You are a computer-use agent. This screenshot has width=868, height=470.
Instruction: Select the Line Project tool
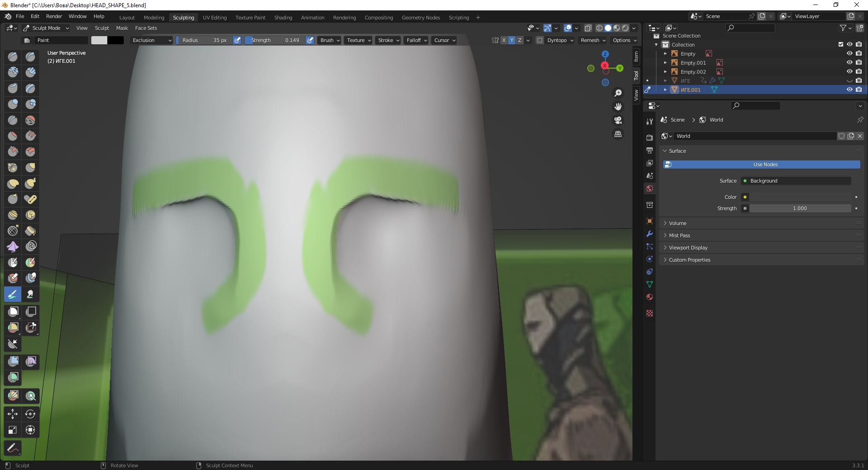(13, 344)
